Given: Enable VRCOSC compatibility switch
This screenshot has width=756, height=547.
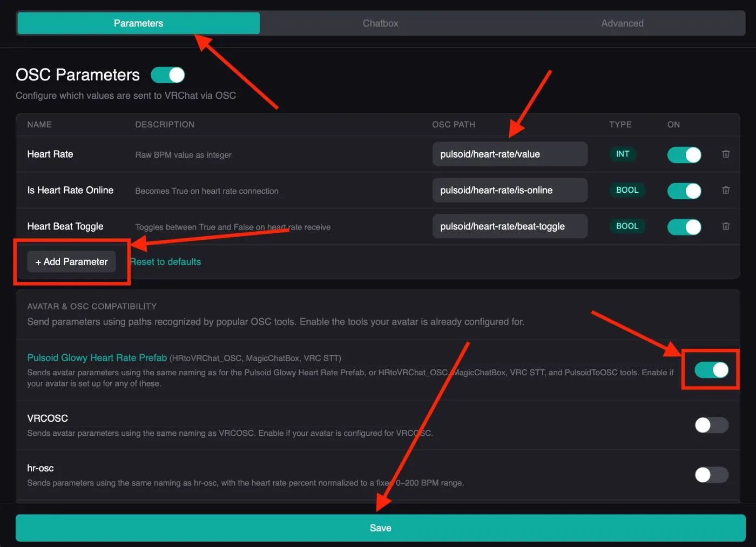Looking at the screenshot, I should tap(711, 425).
